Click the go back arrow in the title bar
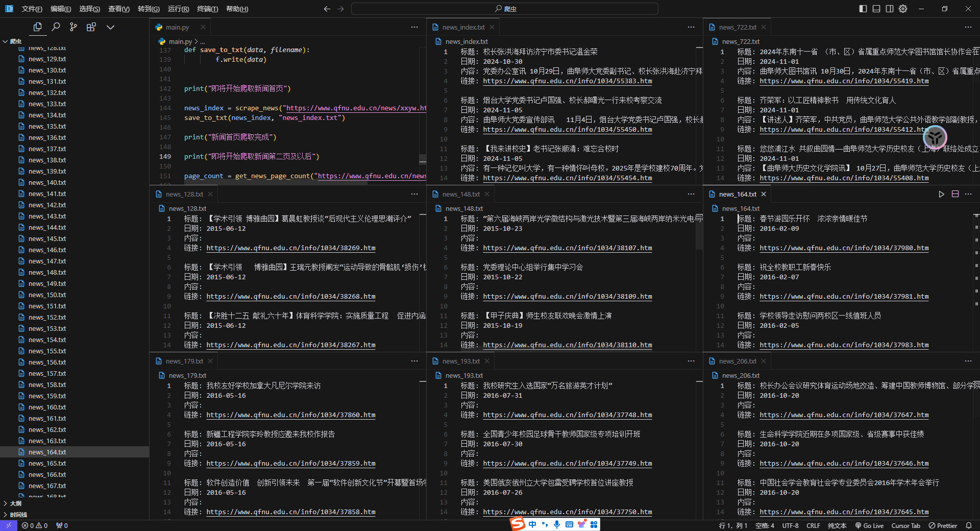The image size is (980, 531). point(327,9)
